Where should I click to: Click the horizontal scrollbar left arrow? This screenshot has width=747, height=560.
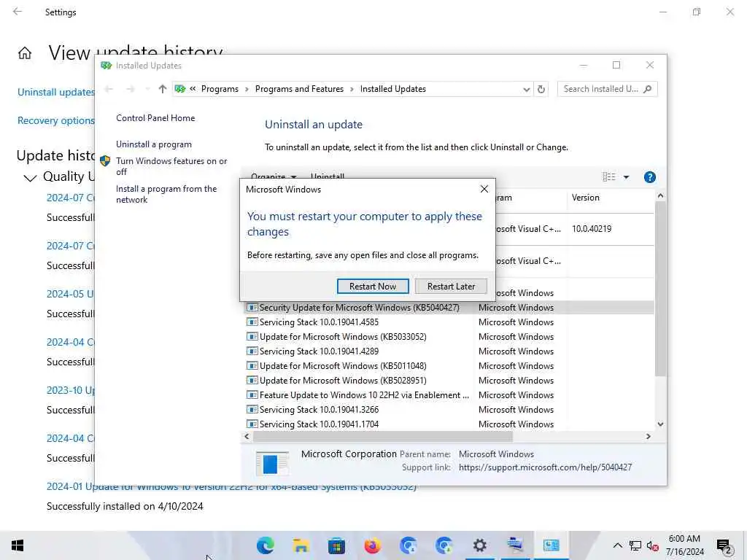(247, 436)
